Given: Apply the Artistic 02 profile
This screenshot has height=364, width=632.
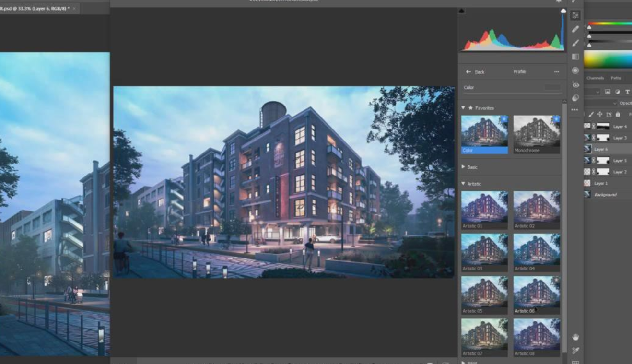Looking at the screenshot, I should (x=537, y=210).
